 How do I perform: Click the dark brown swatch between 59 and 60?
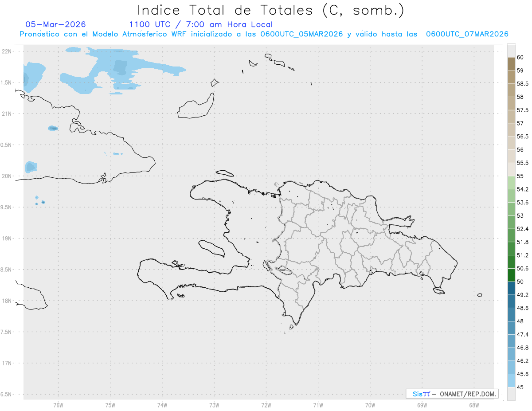(511, 63)
